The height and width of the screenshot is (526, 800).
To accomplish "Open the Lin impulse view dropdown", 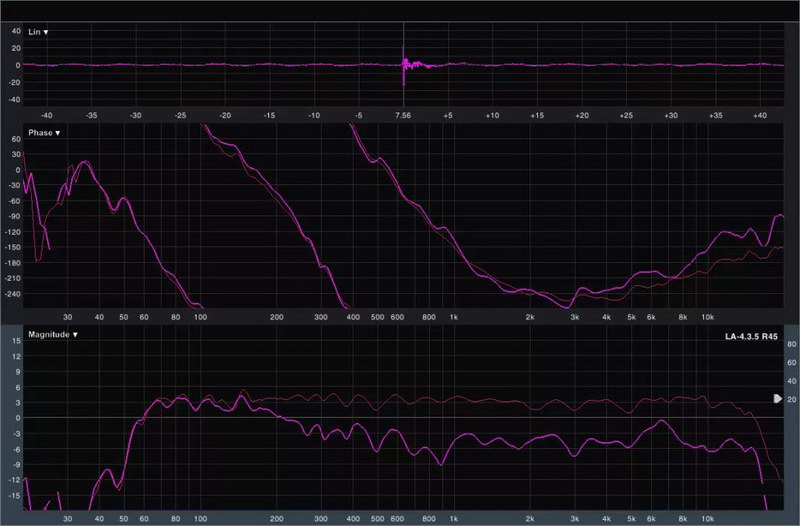I will [x=38, y=32].
